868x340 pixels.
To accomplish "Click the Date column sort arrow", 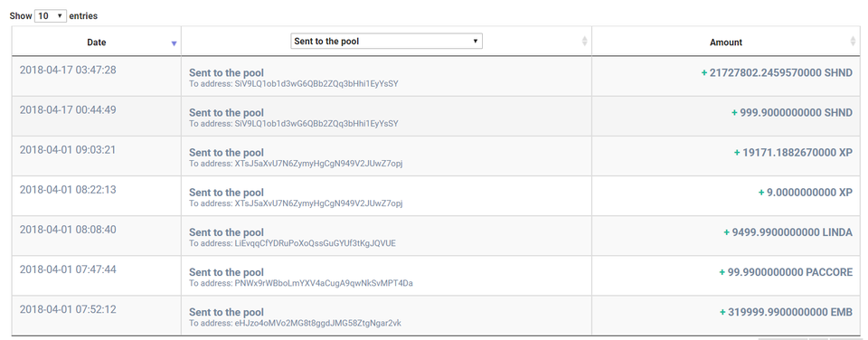I will pos(174,43).
